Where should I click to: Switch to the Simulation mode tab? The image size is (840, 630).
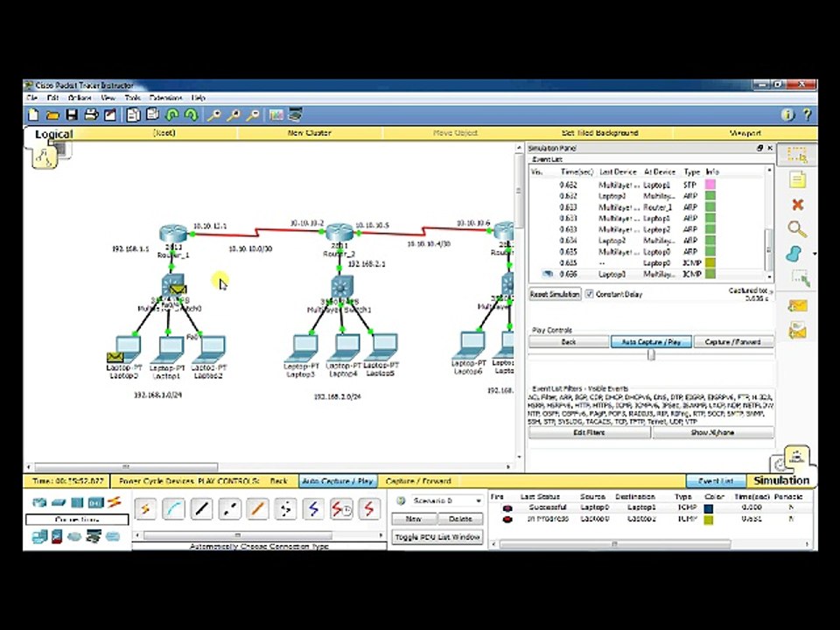point(781,480)
